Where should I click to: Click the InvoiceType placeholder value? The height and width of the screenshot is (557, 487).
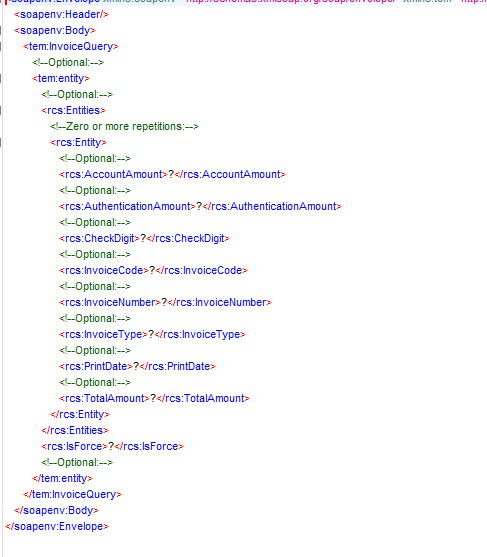coord(151,334)
